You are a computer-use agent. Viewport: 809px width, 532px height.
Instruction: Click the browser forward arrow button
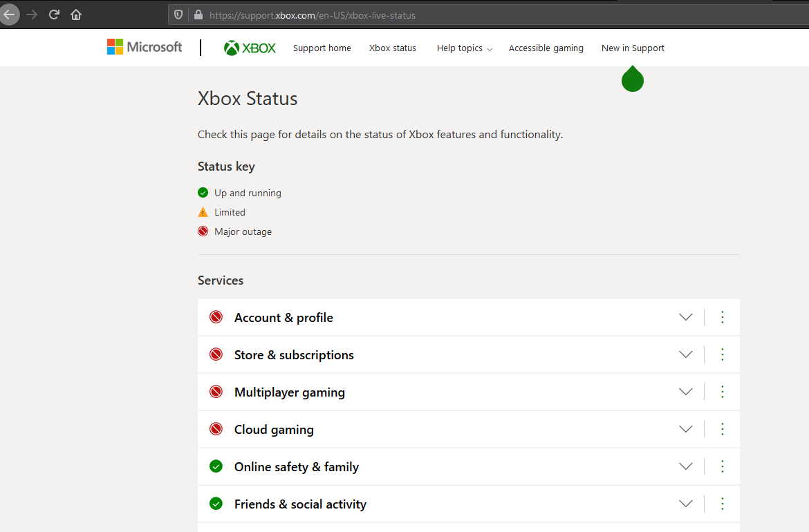pos(32,15)
